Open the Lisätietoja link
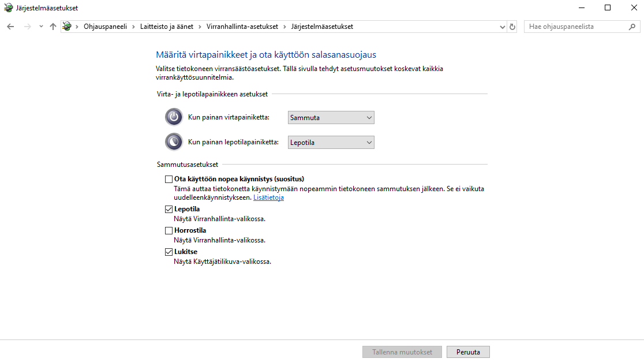Image resolution: width=644 pixels, height=362 pixels. 268,197
